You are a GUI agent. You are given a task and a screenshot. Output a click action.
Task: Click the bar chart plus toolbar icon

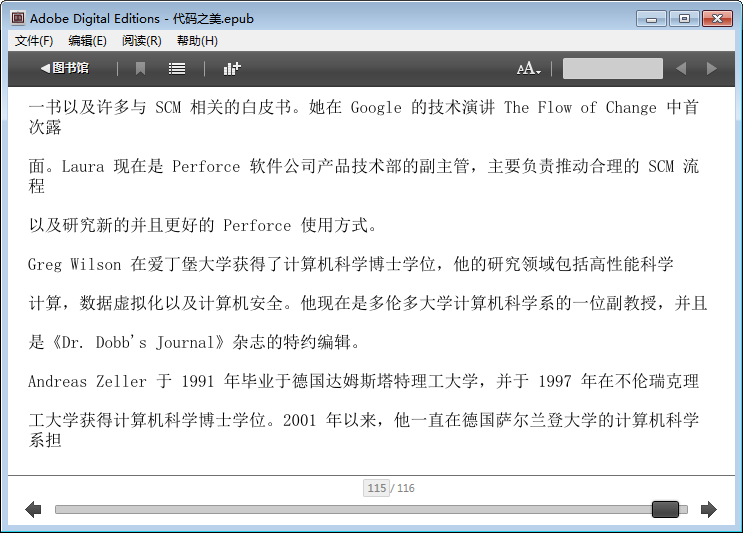(x=232, y=69)
